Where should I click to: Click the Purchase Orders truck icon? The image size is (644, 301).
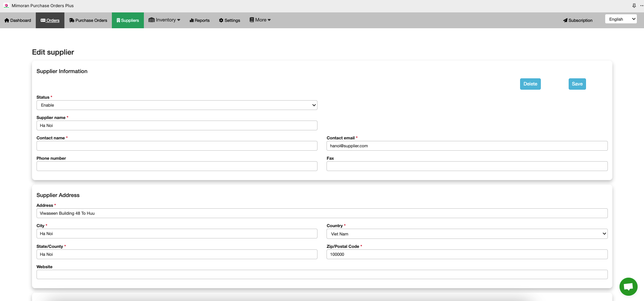tap(72, 20)
